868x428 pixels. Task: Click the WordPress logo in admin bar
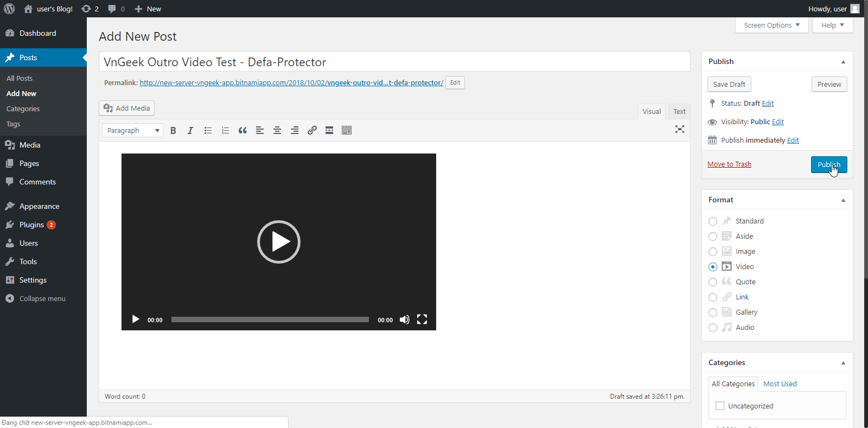point(9,9)
